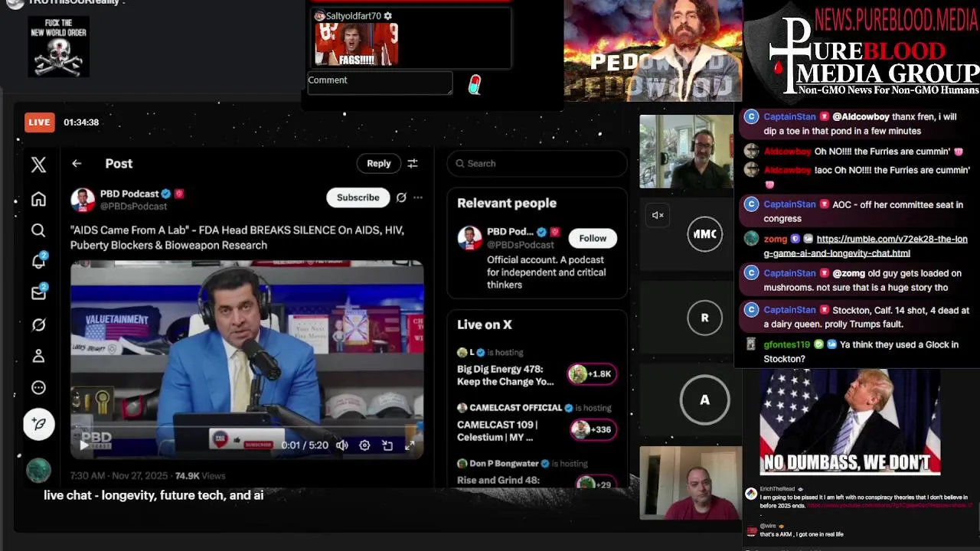
Task: Toggle the muted speaker icon on participant tile
Action: 658,215
